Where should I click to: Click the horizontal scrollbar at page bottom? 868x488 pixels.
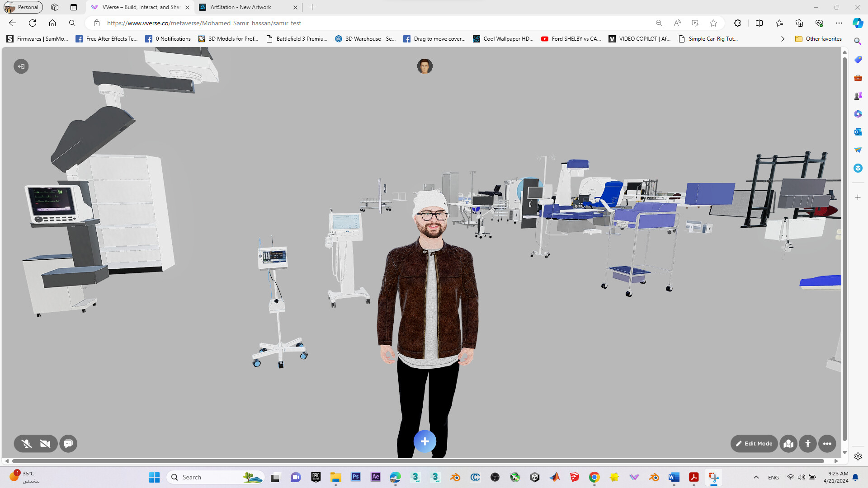(x=418, y=461)
